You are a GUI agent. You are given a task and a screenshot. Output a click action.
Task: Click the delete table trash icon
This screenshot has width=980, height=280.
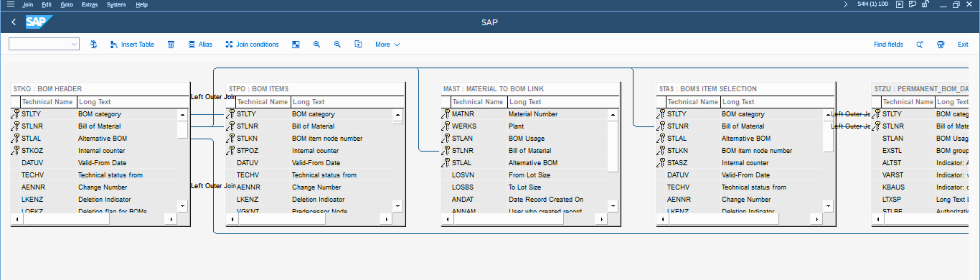[171, 45]
